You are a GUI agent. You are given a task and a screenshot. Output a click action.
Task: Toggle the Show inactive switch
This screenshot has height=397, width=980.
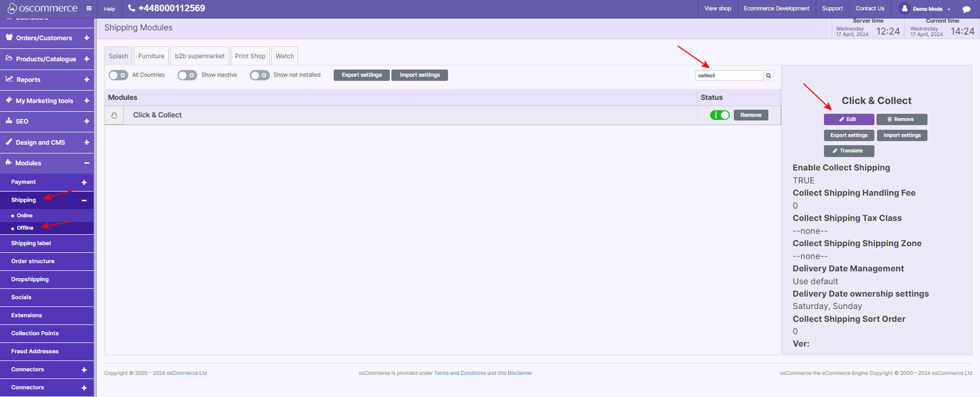[x=187, y=75]
